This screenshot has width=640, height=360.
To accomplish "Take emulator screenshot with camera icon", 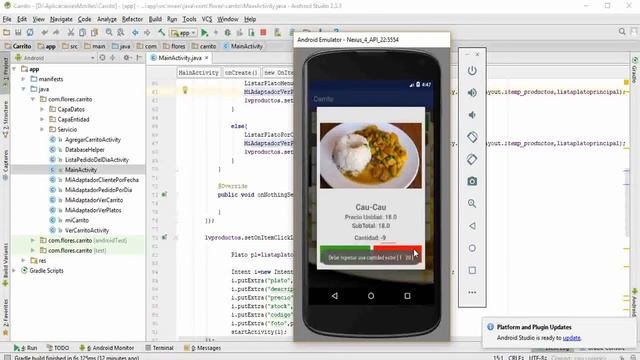I will pos(472,181).
